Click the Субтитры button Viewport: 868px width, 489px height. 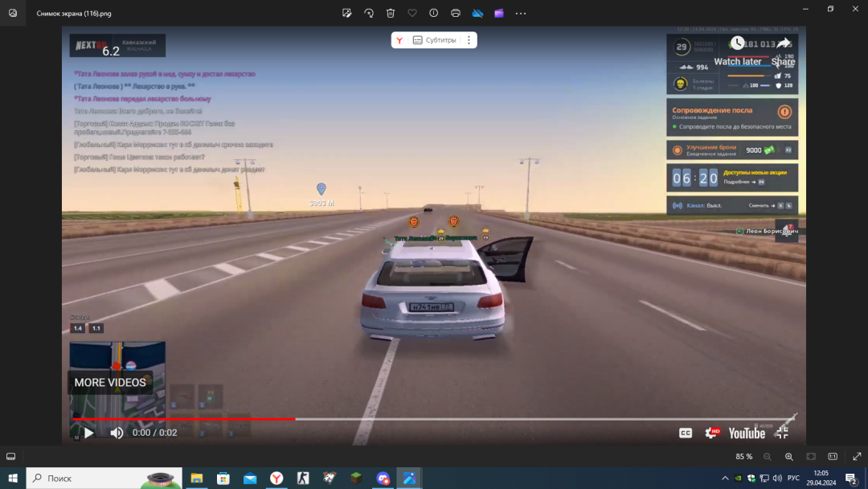pyautogui.click(x=435, y=40)
